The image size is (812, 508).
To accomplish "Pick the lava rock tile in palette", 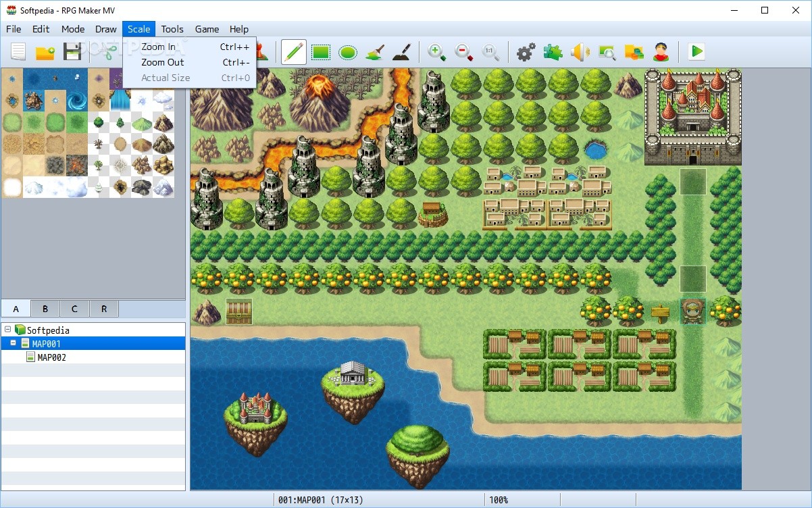I will (x=77, y=166).
